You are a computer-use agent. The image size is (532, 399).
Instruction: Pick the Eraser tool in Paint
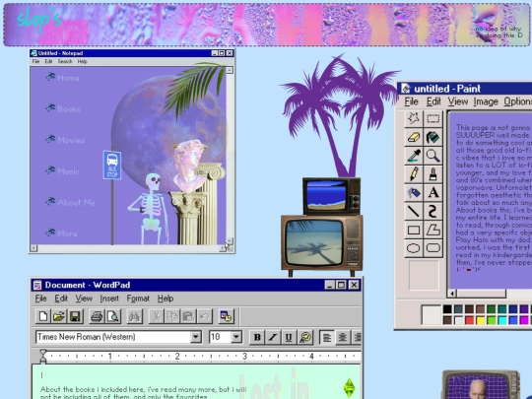coord(414,137)
